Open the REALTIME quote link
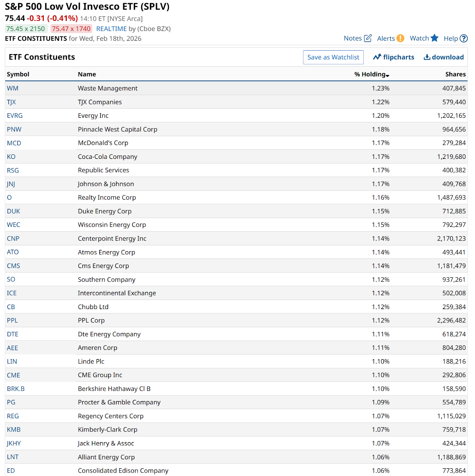Image resolution: width=475 pixels, height=476 pixels. pyautogui.click(x=111, y=29)
